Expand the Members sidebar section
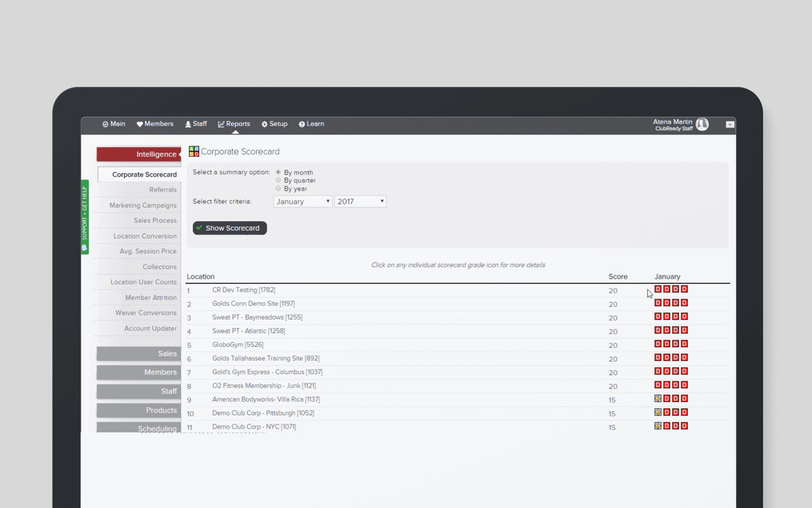 click(x=139, y=372)
